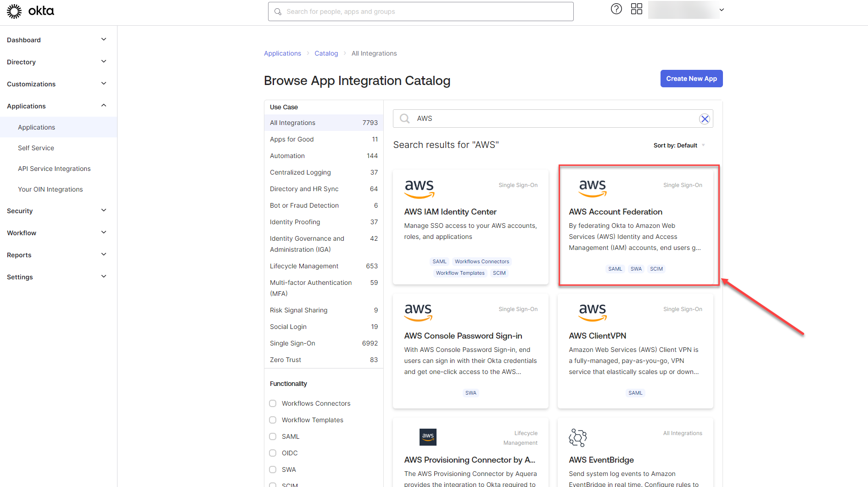Click the catalog search magnifier icon
The width and height of the screenshot is (868, 487).
pos(404,119)
